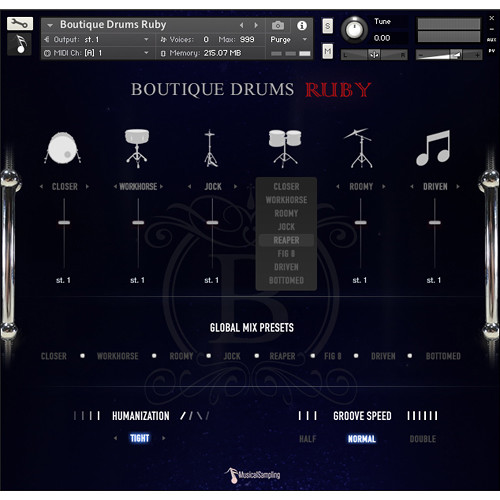Click previous cymbal mix arrow left of ROOMY

[x=338, y=187]
